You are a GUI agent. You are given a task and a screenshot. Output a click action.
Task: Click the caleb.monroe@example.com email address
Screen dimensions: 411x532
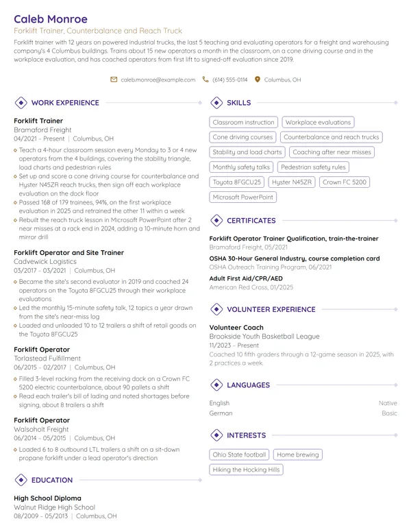pos(158,80)
